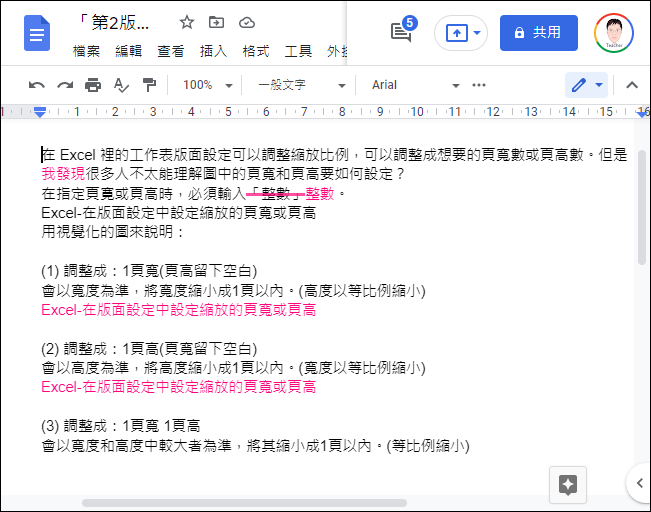
Task: Run spelling and grammar check
Action: point(121,85)
